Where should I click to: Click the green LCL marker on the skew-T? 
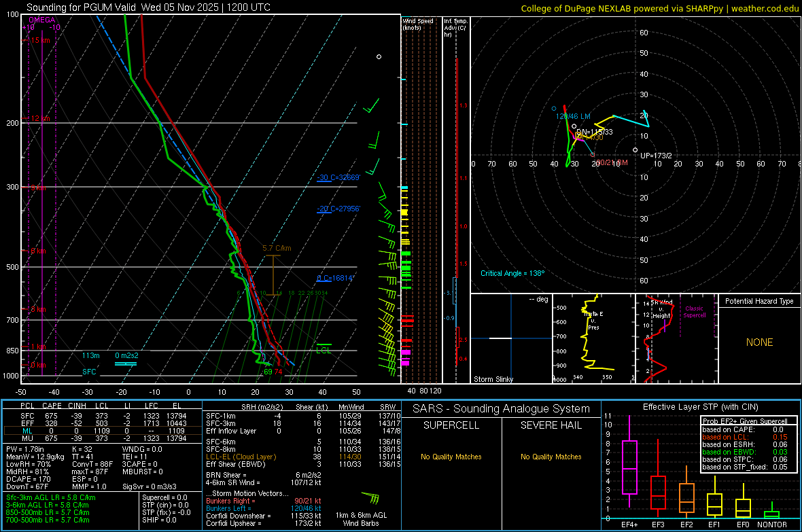point(324,349)
